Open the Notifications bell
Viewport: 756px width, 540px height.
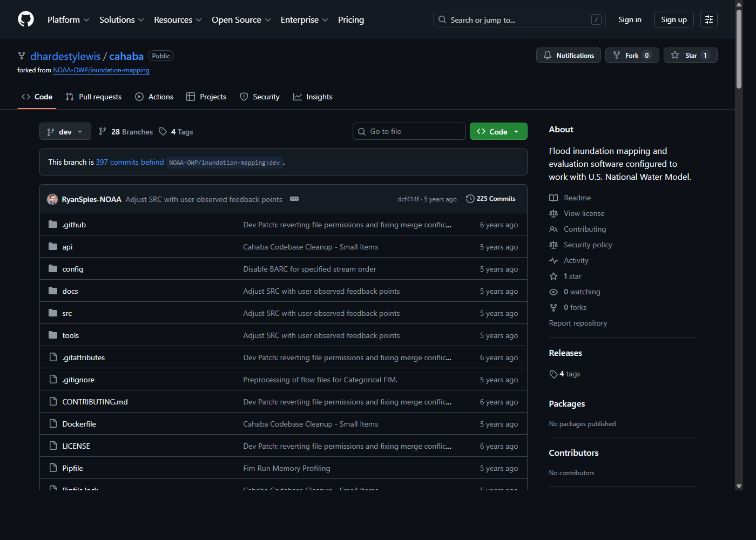click(548, 55)
